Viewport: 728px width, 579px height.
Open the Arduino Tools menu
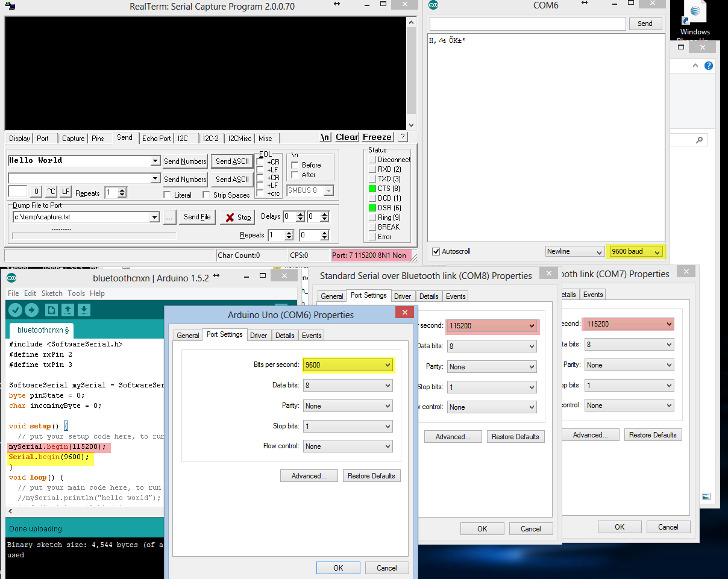(77, 293)
